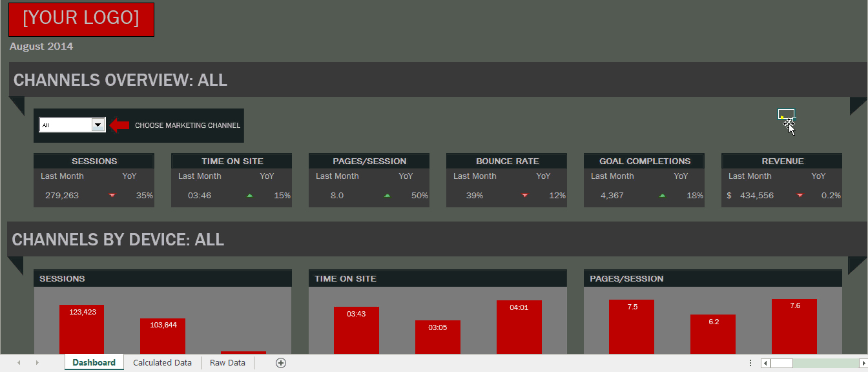The image size is (868, 372).
Task: Click the Sessions chart bar labeled 123,423
Action: coord(82,329)
